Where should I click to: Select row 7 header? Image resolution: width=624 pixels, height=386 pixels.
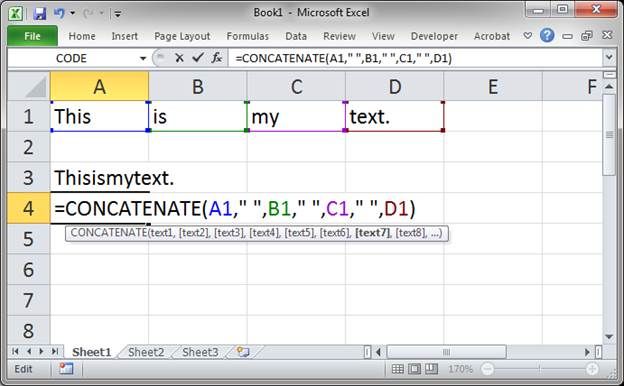click(29, 300)
